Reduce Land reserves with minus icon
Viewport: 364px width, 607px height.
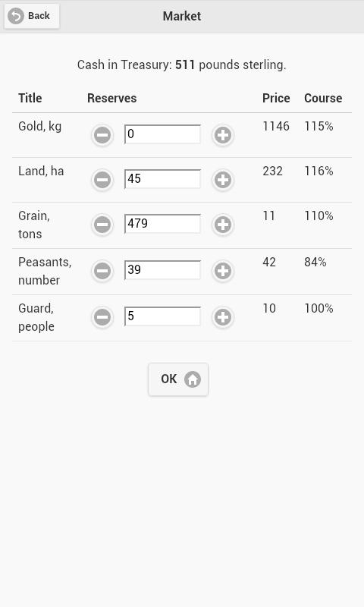102,180
